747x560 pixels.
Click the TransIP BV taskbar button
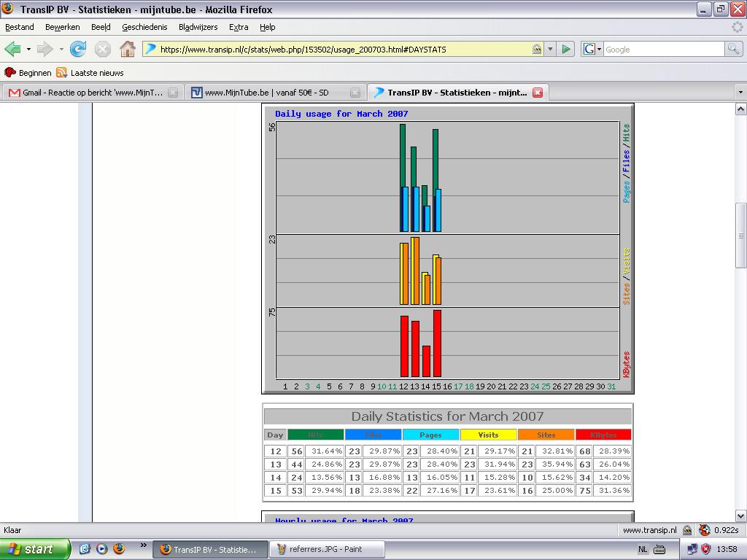coord(210,549)
